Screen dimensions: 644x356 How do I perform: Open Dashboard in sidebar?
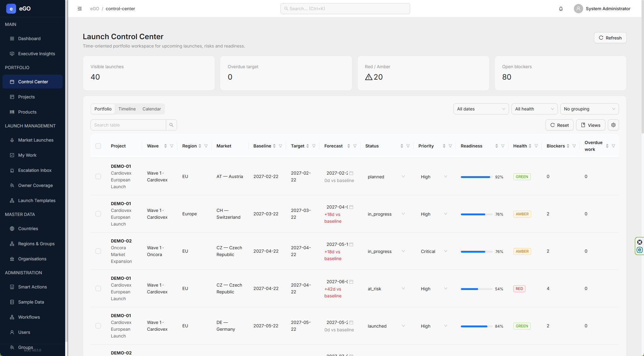32,39
